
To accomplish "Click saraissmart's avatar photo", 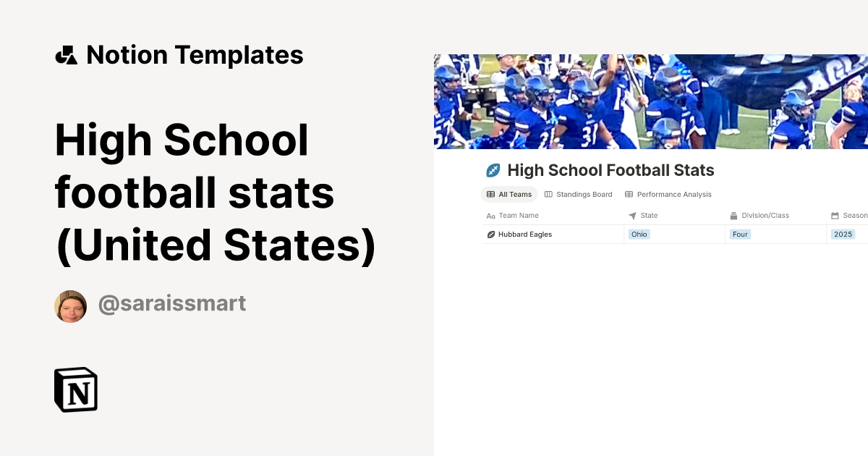I will pos(70,305).
